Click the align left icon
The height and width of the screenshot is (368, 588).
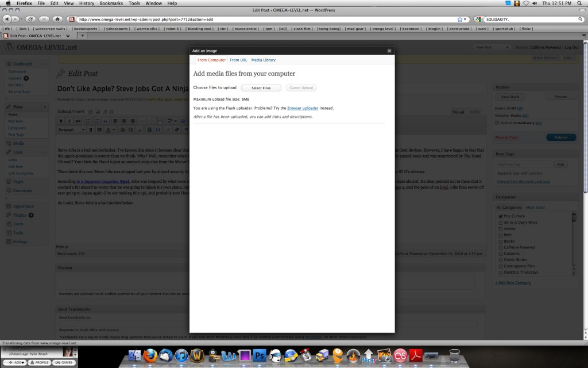click(115, 121)
